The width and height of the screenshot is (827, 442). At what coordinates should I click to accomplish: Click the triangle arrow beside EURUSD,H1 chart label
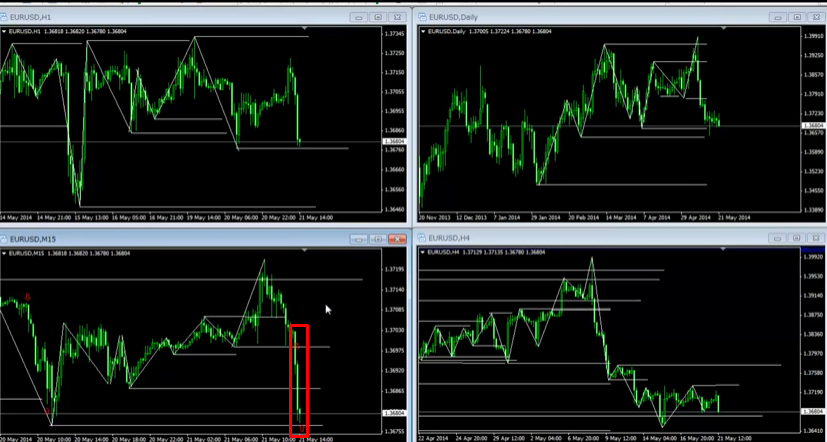pos(4,31)
